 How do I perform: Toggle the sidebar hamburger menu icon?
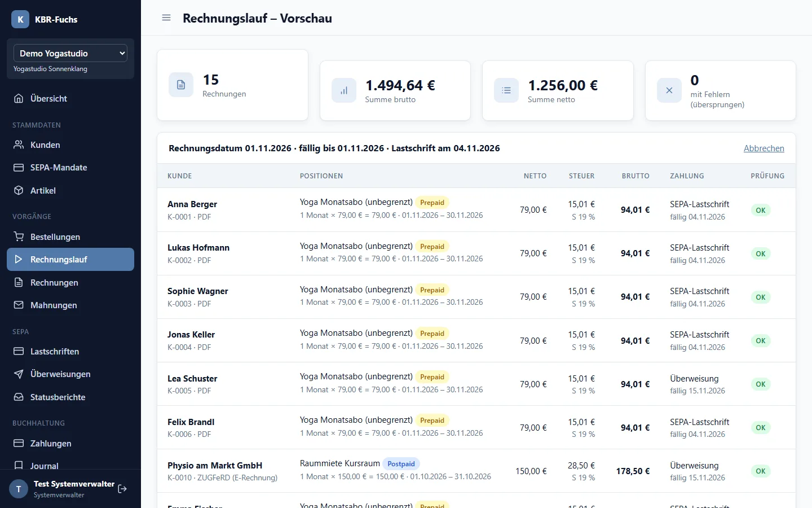[x=166, y=17]
